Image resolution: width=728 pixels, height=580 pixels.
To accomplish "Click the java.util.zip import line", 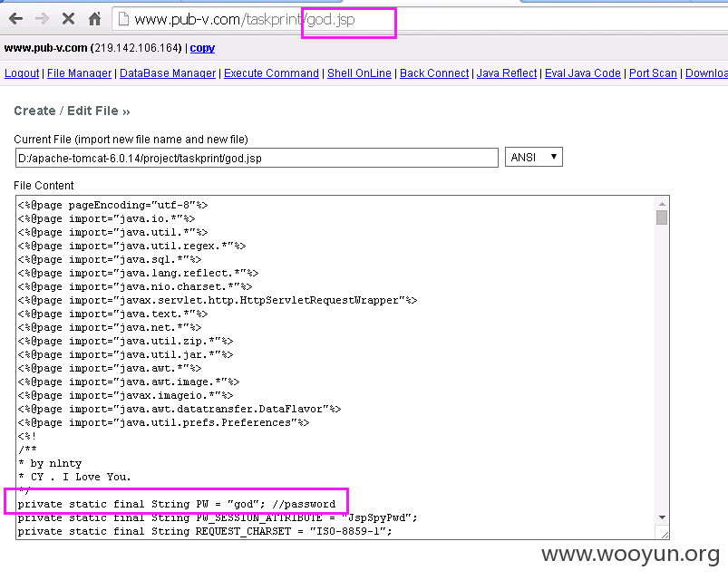I will tap(125, 341).
